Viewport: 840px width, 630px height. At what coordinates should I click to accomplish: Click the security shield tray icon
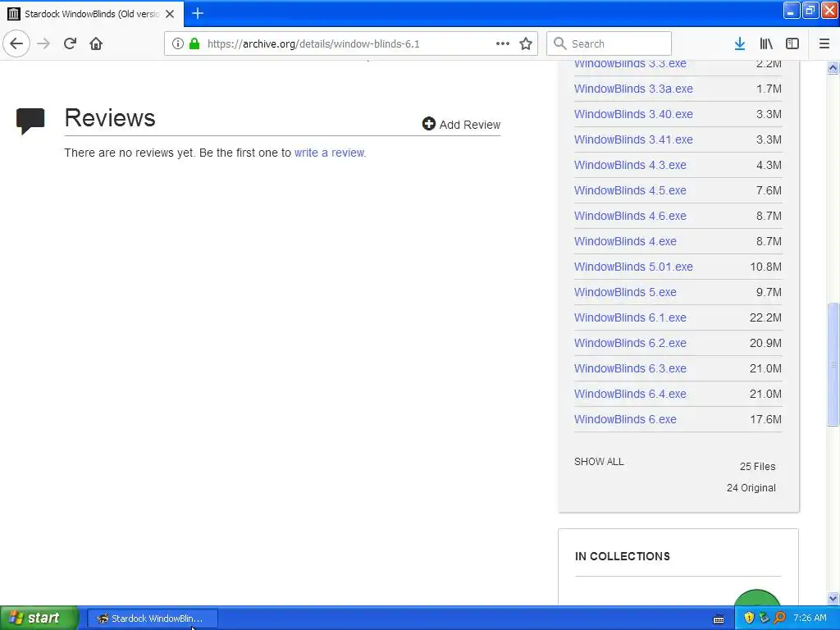click(749, 618)
